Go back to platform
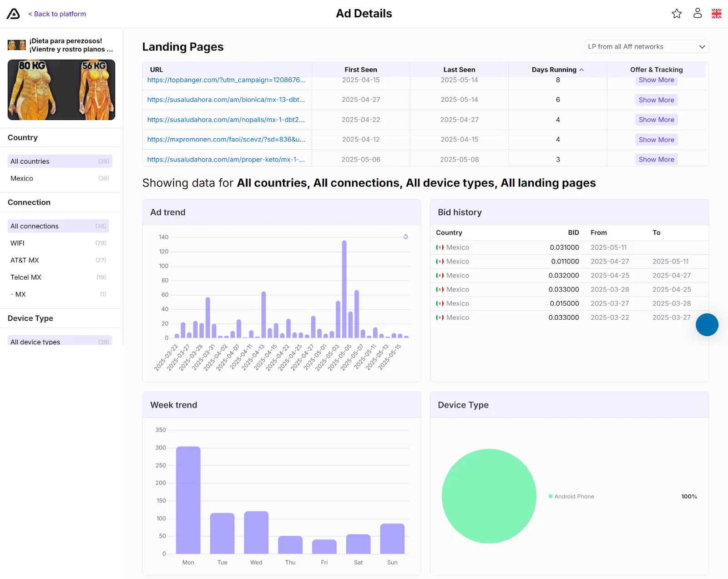The width and height of the screenshot is (728, 579). [x=57, y=14]
